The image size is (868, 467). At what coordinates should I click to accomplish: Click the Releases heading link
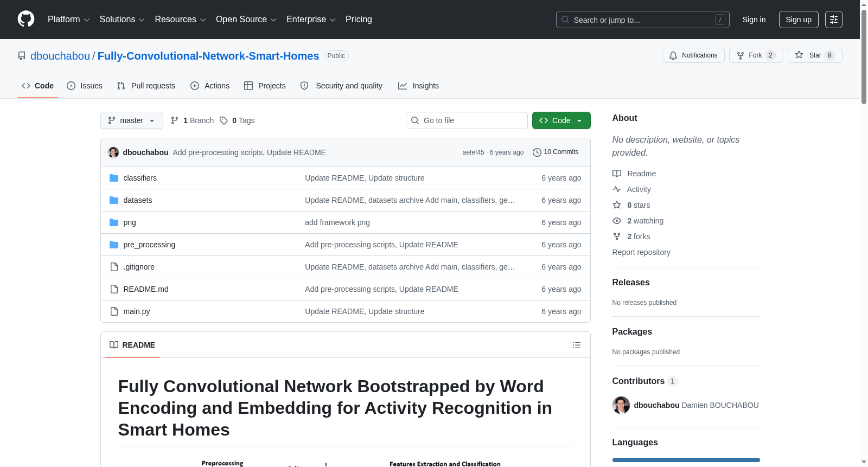tap(631, 282)
